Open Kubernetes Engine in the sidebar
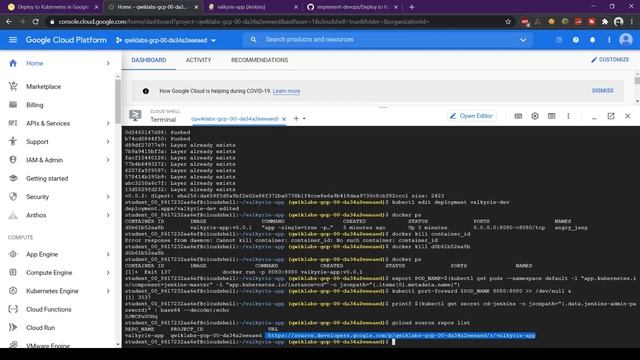The image size is (640, 360). click(x=52, y=291)
